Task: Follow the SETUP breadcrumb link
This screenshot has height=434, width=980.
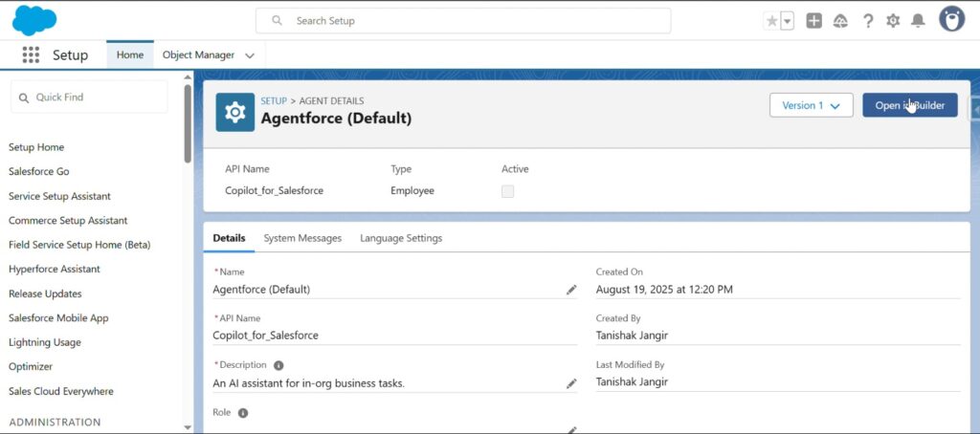Action: (274, 100)
